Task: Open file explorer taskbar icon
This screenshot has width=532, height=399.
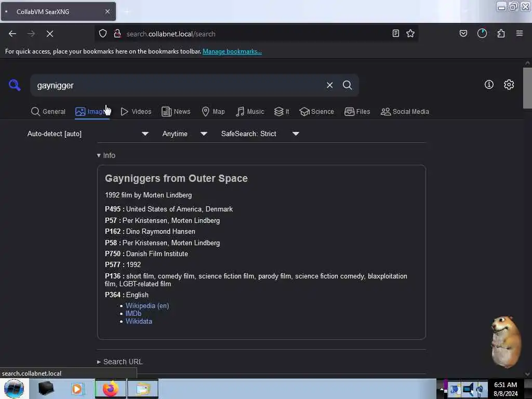Action: (x=143, y=389)
